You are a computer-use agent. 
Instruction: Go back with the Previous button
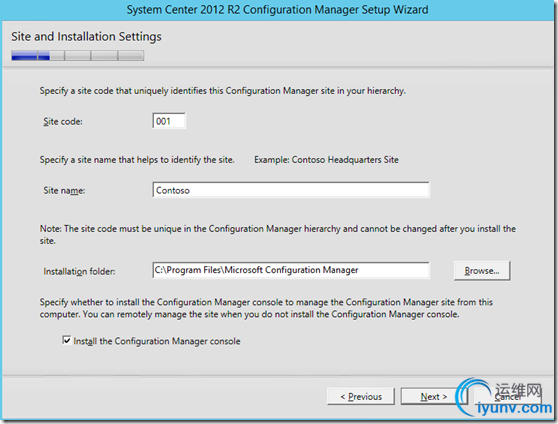pyautogui.click(x=361, y=396)
